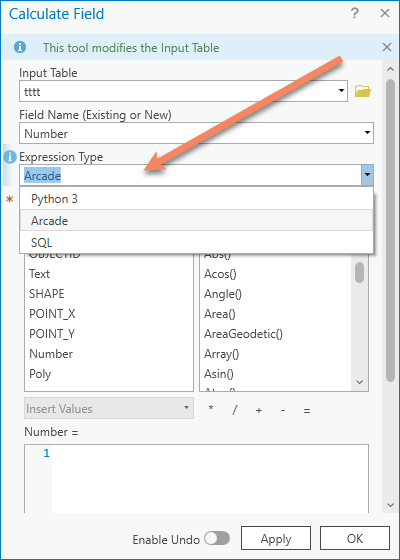Screen dimensions: 400x560
Task: Click the Apply button
Action: pyautogui.click(x=276, y=538)
